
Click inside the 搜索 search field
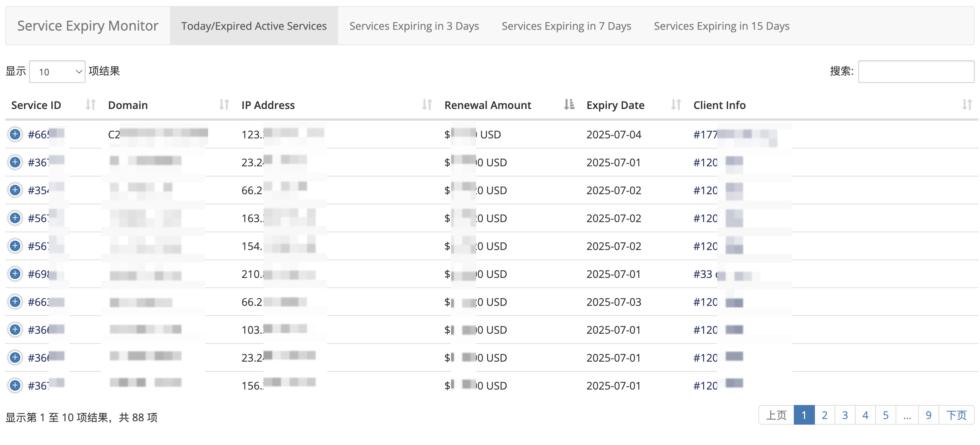(x=916, y=72)
